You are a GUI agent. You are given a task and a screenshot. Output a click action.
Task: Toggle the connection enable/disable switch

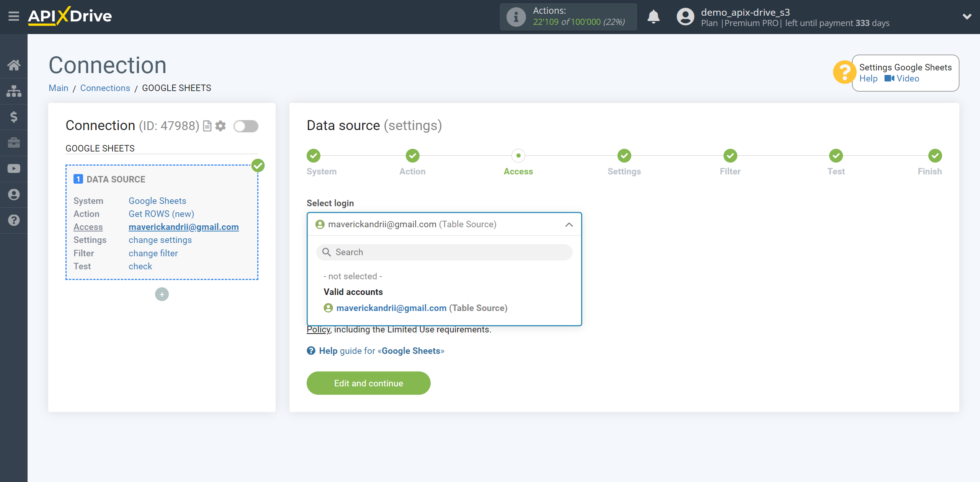246,126
